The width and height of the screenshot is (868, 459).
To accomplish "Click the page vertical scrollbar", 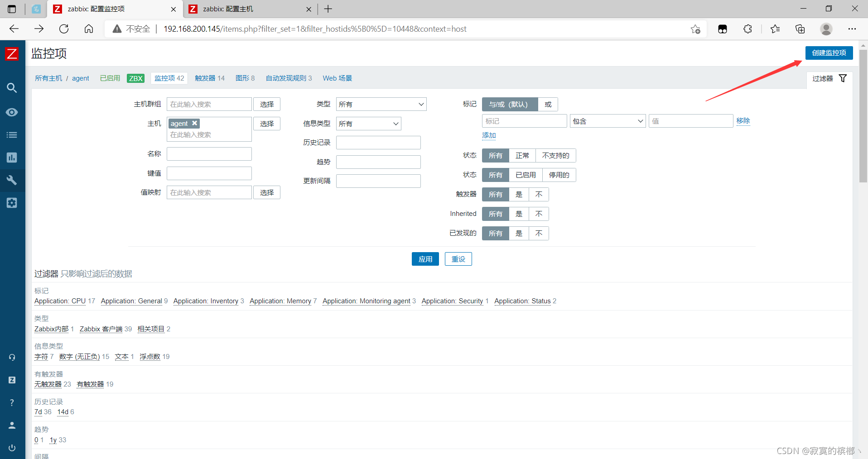I will (x=863, y=116).
